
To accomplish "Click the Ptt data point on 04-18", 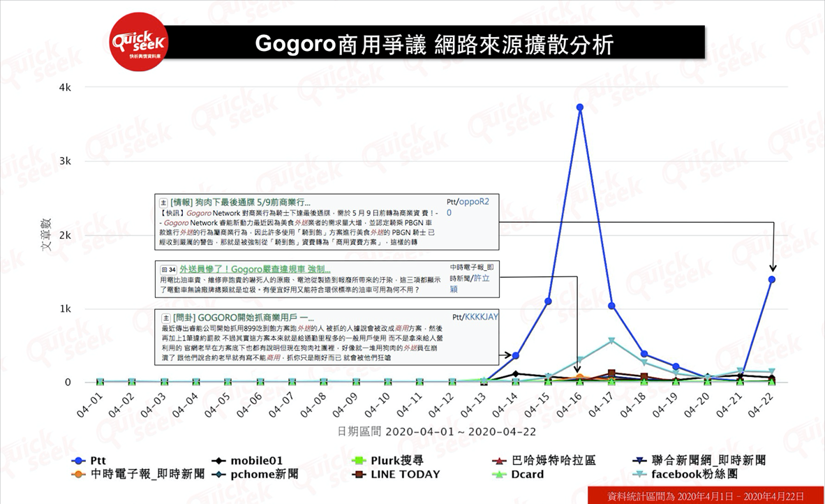I will pos(644,353).
